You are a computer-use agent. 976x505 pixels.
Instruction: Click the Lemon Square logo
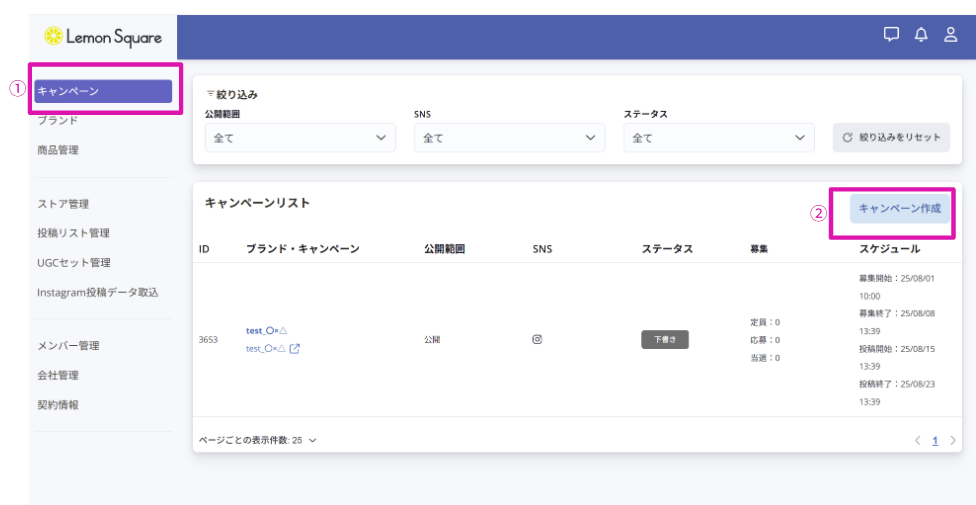[x=103, y=37]
